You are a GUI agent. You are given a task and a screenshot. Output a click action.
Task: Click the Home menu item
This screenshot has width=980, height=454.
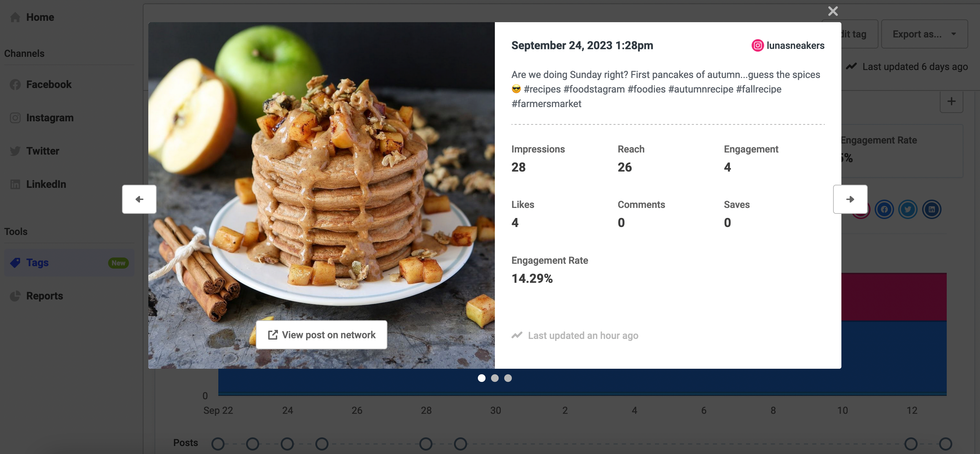click(x=40, y=17)
